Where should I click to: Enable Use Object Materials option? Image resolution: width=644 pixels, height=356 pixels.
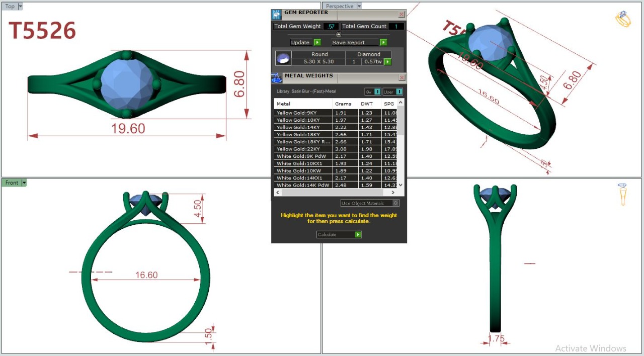(395, 203)
